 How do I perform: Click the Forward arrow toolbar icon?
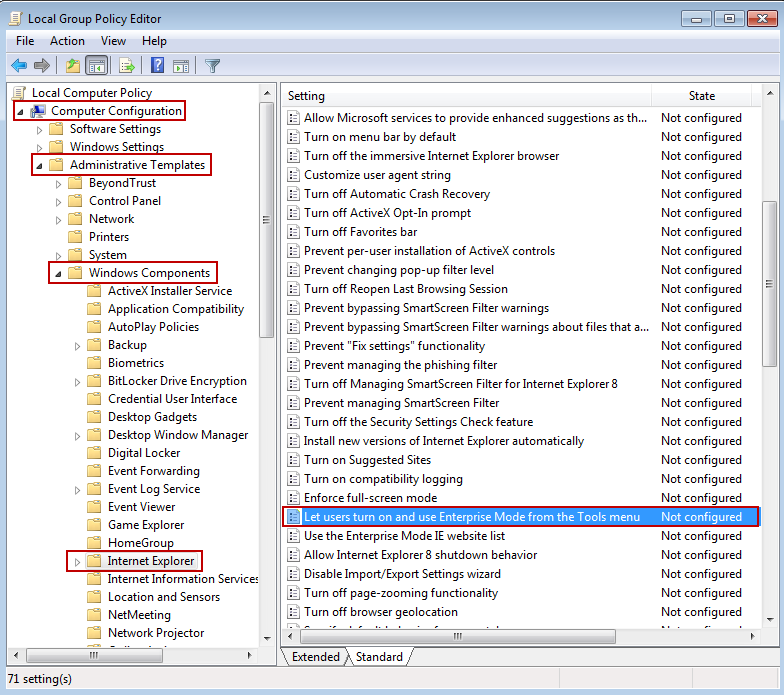(x=42, y=66)
